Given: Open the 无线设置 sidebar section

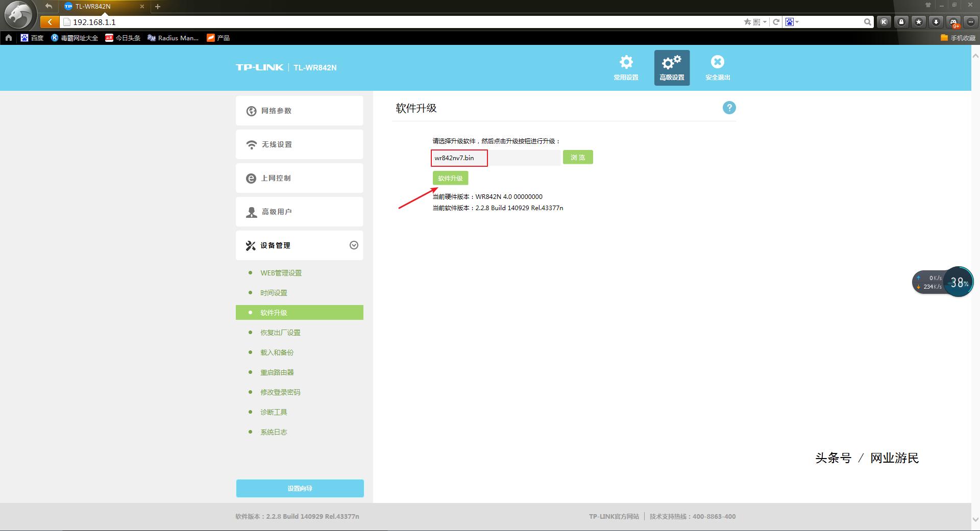Looking at the screenshot, I should (300, 144).
